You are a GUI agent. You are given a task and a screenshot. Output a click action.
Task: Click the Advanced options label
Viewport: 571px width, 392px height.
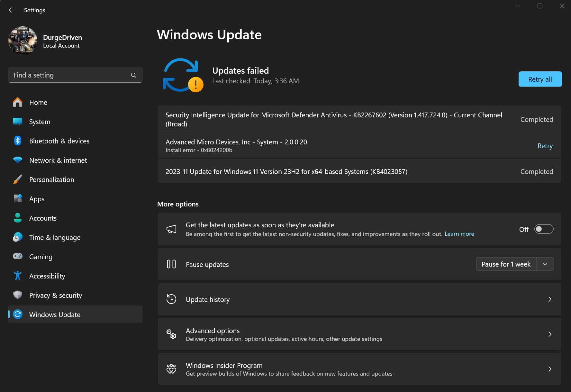213,331
